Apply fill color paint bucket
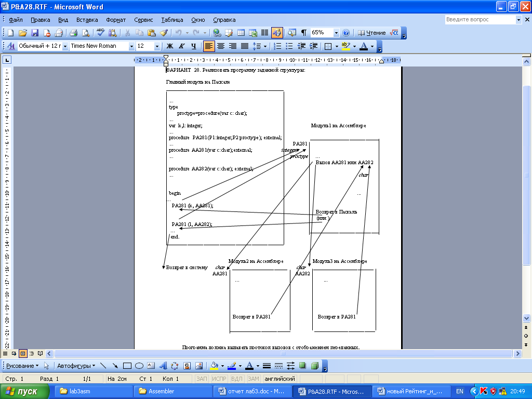The image size is (532, 399). 214,366
